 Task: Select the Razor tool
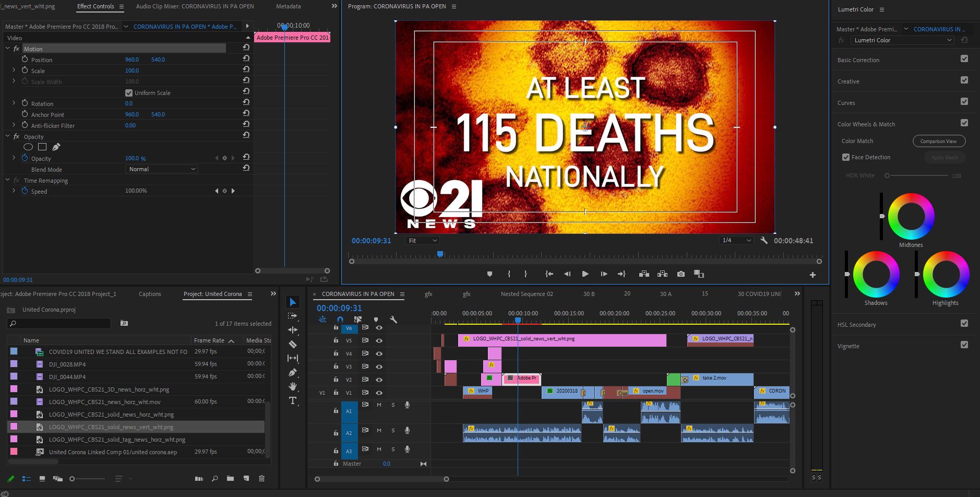click(293, 344)
